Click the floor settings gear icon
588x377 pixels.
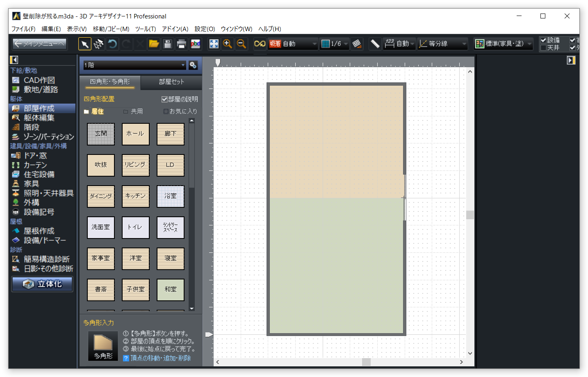[x=193, y=65]
